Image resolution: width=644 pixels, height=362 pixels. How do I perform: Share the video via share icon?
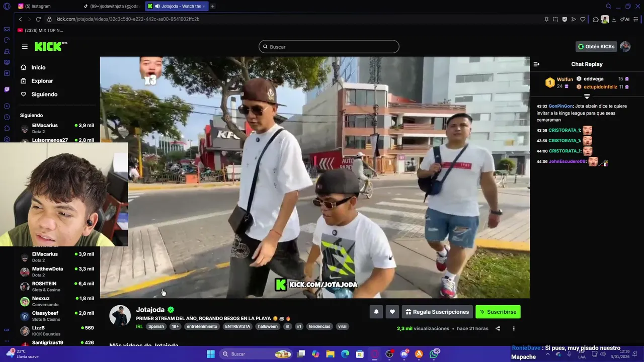[498, 329]
